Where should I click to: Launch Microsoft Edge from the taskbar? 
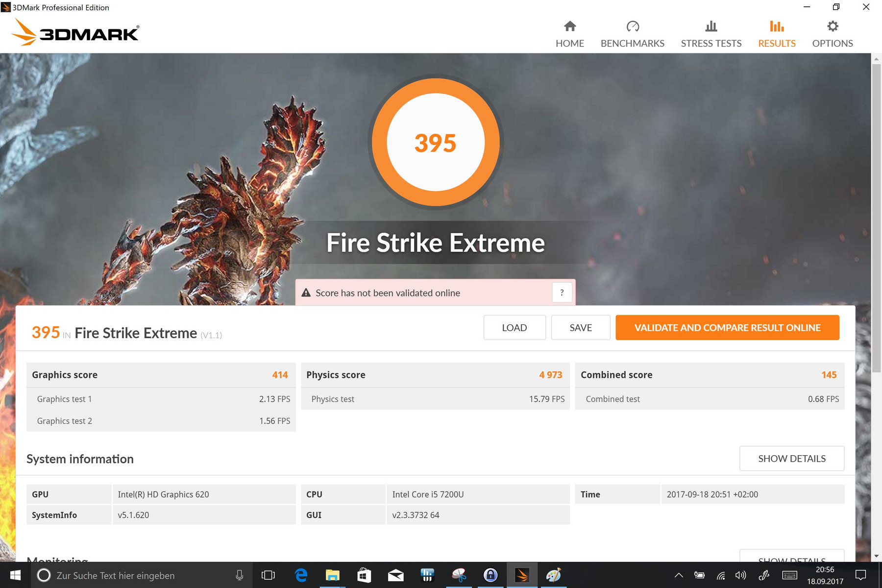[x=301, y=575]
